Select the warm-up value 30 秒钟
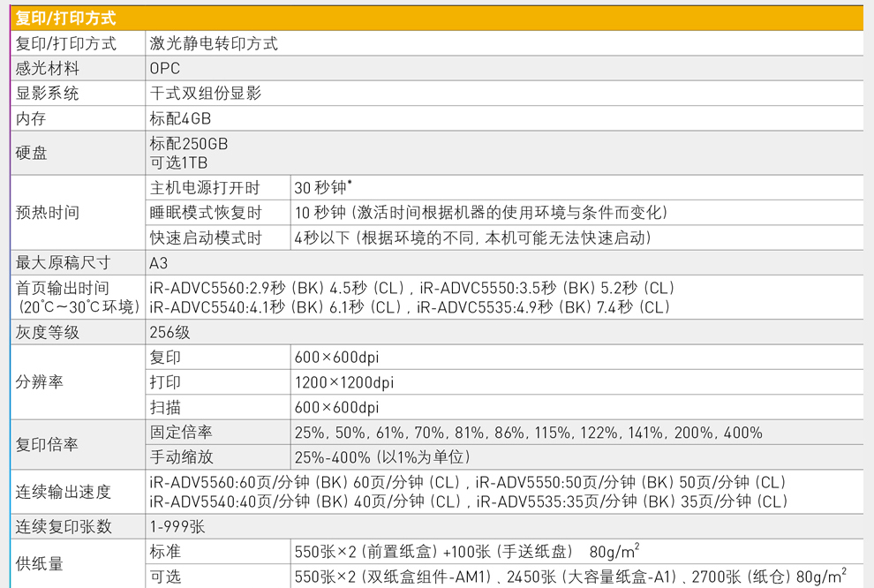 321,188
